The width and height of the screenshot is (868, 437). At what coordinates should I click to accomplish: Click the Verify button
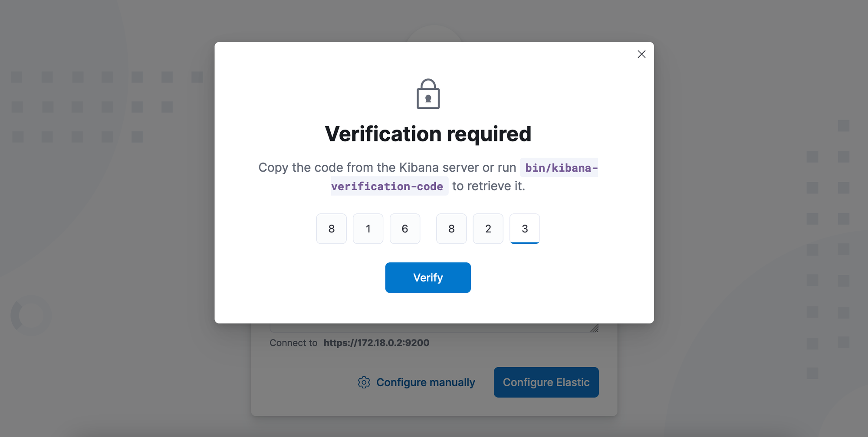point(428,277)
